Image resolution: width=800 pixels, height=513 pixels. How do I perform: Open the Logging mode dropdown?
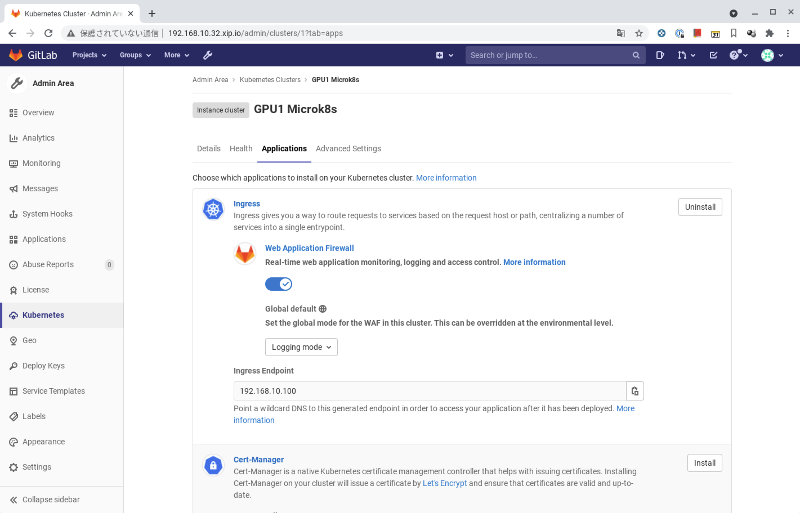click(x=301, y=347)
